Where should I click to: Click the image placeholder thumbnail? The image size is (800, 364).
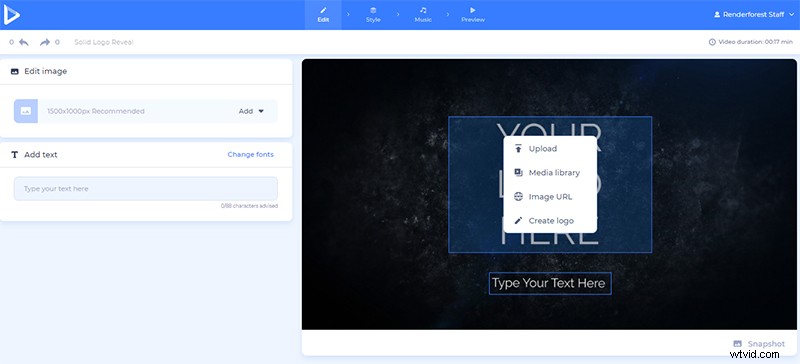(x=26, y=111)
